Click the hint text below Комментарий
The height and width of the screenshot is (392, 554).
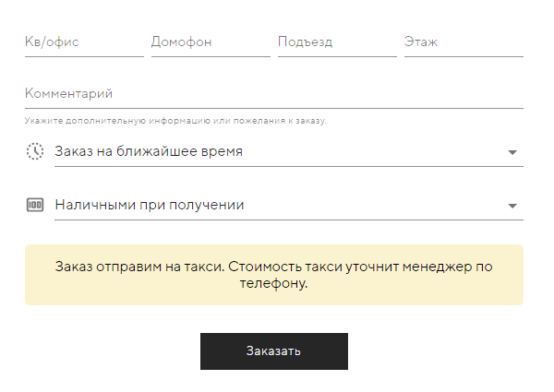click(x=175, y=121)
